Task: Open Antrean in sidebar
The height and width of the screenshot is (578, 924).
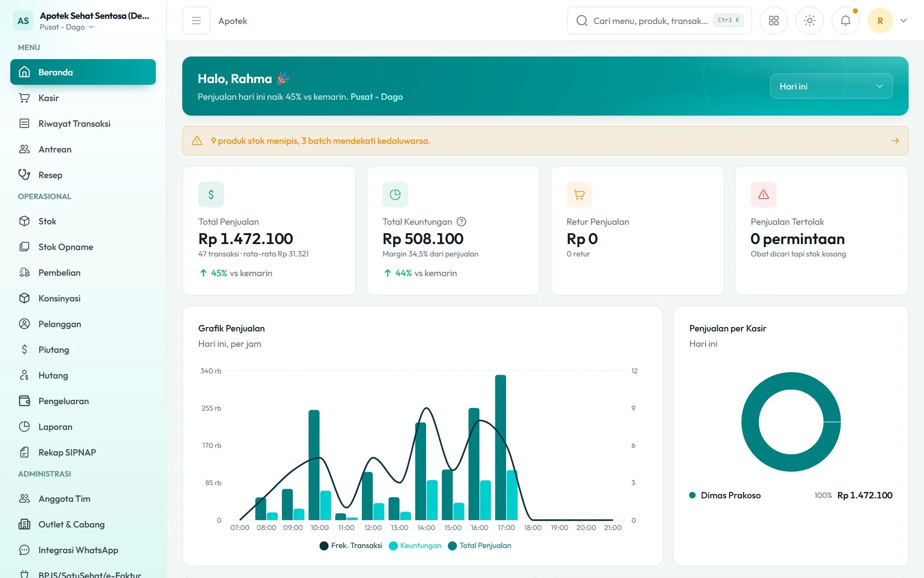Action: coord(83,149)
